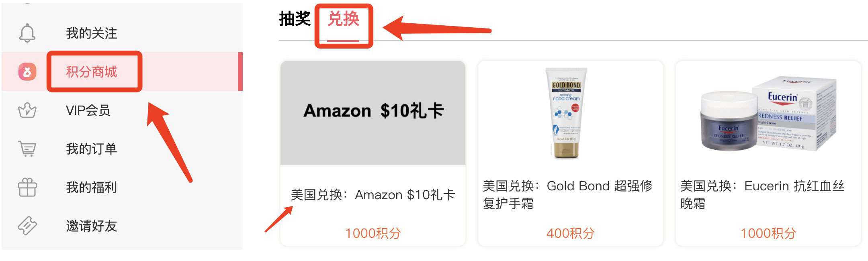Click the ticket icon for 邀请好友
This screenshot has width=868, height=261.
27,226
